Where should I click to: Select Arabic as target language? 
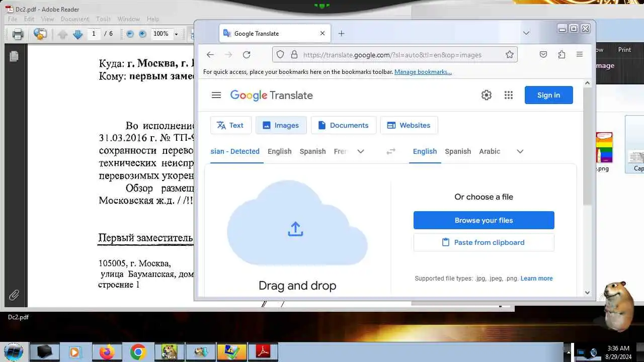490,151
